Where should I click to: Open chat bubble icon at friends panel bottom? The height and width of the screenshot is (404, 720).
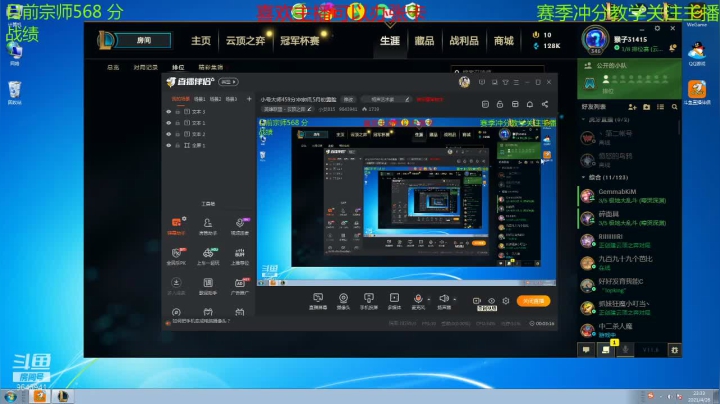click(586, 350)
